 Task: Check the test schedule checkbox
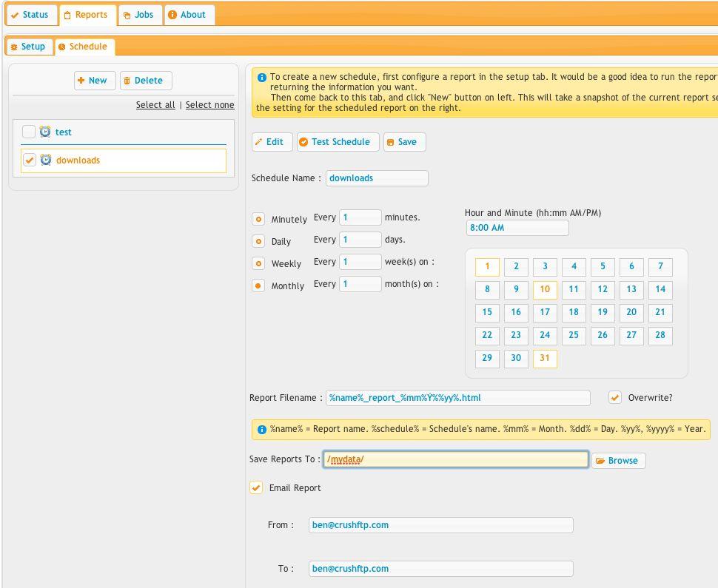(28, 132)
